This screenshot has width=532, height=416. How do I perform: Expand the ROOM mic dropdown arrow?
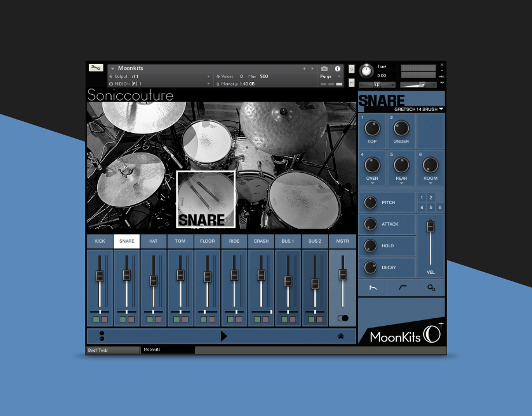(430, 183)
